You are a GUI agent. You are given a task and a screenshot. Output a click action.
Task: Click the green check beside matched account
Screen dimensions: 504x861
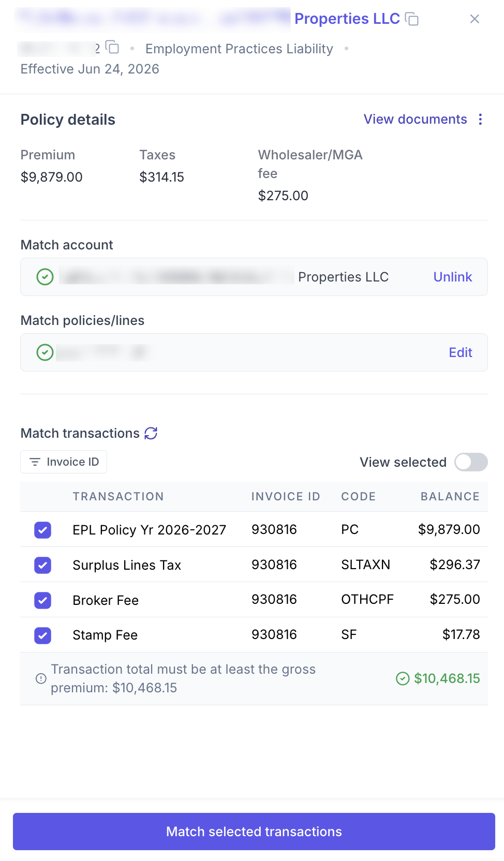coord(45,277)
